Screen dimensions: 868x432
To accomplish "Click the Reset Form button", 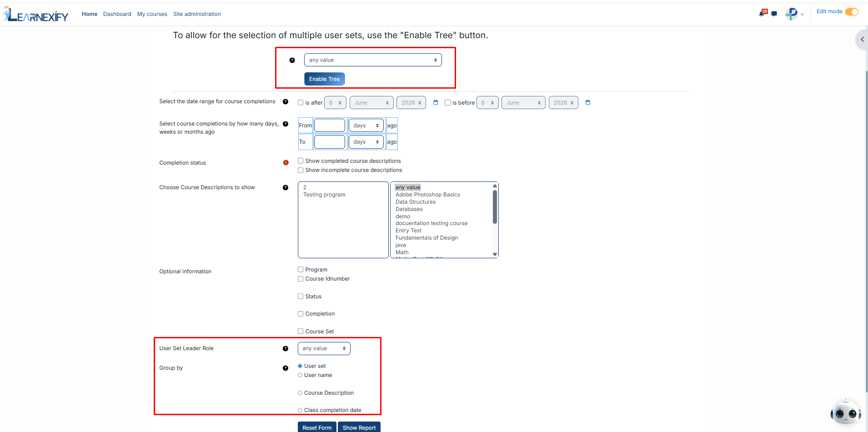I will 317,427.
